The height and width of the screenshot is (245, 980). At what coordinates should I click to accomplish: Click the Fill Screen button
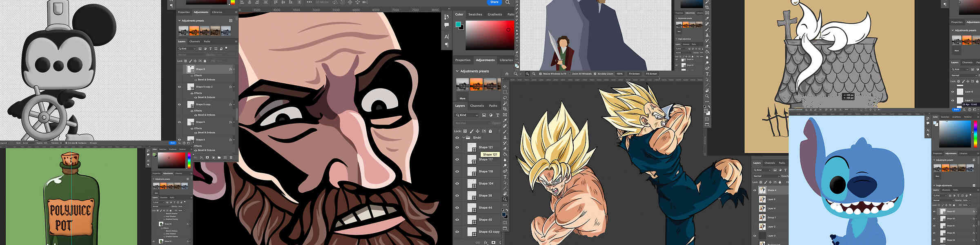pos(652,74)
